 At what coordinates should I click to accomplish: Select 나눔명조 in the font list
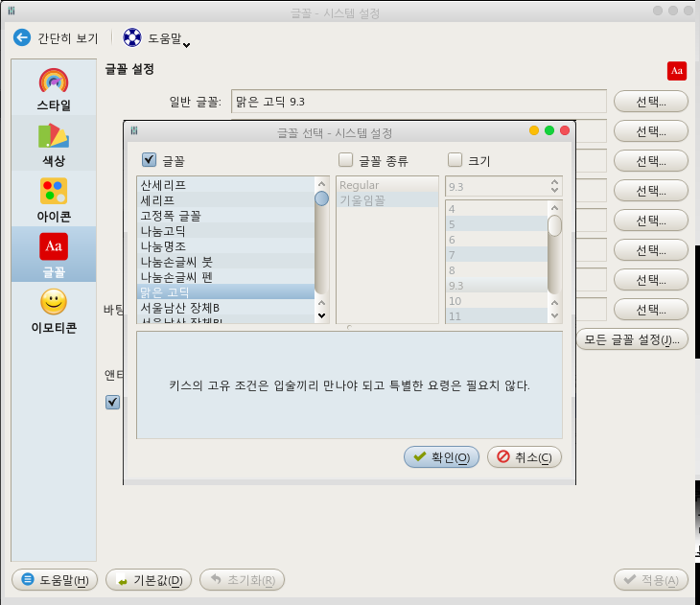[225, 246]
